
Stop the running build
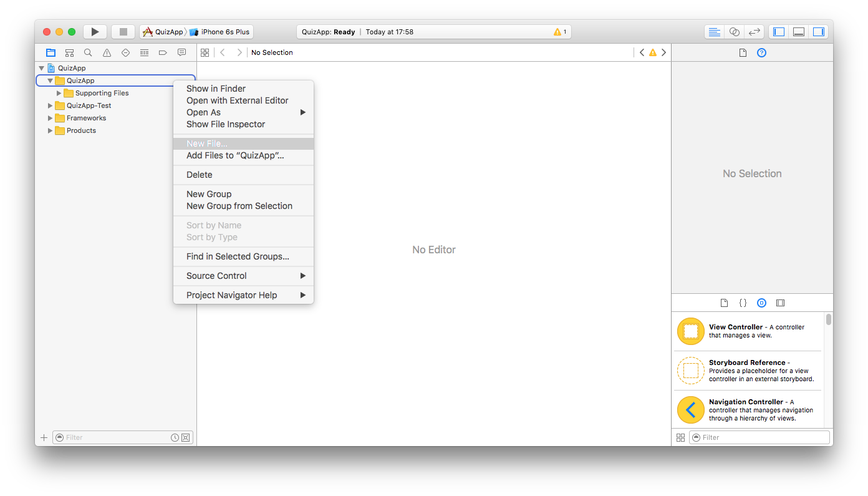point(123,32)
